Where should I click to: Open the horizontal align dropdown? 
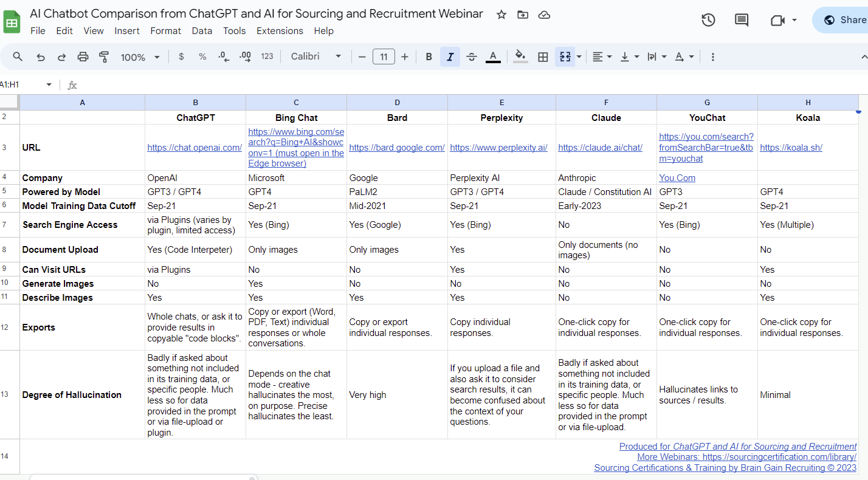point(602,57)
